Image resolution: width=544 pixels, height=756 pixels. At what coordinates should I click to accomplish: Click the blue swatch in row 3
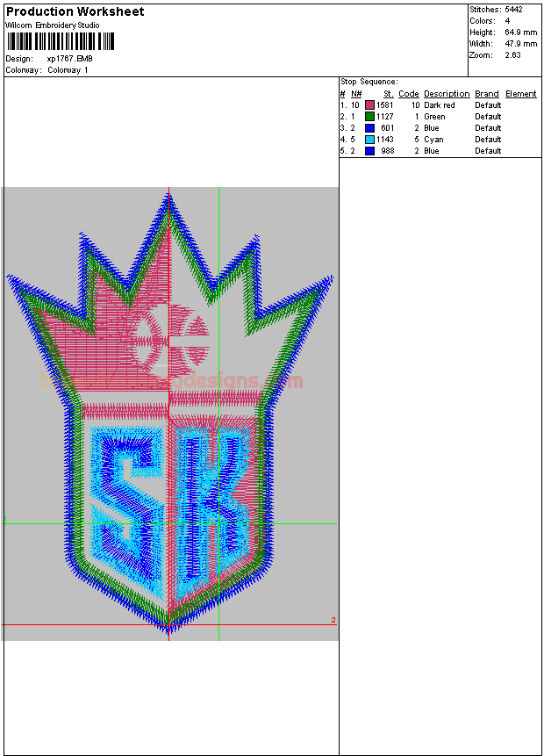coord(369,128)
